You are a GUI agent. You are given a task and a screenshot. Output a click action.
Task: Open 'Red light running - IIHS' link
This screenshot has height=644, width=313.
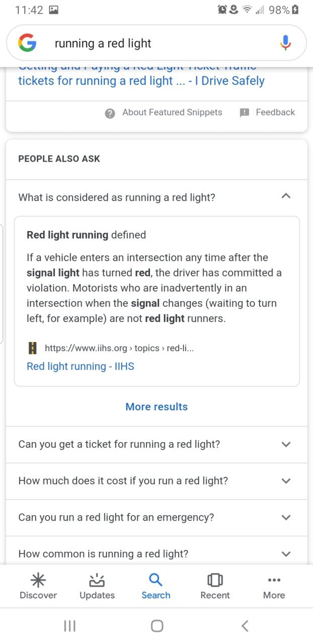pos(81,366)
